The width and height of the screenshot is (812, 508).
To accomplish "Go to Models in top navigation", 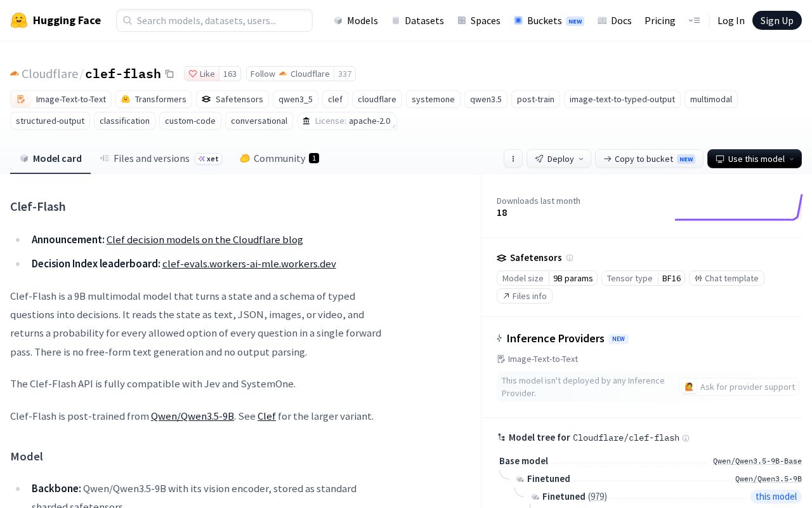I will tap(356, 20).
